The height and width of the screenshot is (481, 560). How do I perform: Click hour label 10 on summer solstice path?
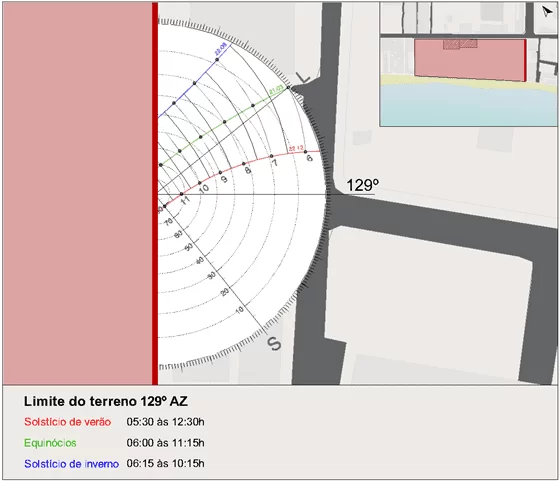[204, 188]
